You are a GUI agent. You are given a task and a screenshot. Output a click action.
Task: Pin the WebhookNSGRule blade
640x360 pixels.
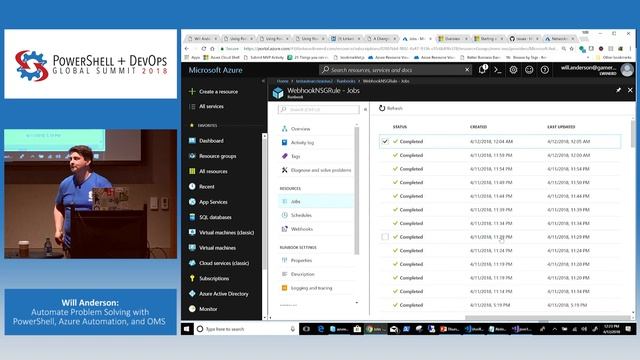pyautogui.click(x=618, y=90)
